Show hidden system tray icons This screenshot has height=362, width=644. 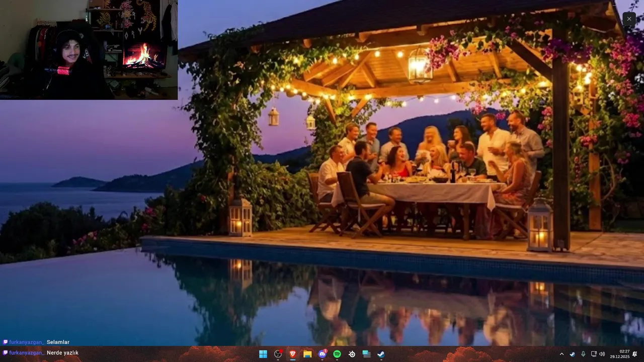pos(561,354)
